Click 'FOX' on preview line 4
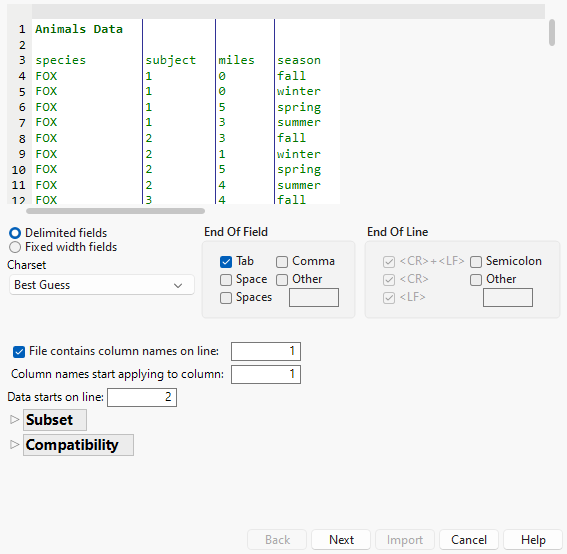The height and width of the screenshot is (554, 567). point(46,76)
